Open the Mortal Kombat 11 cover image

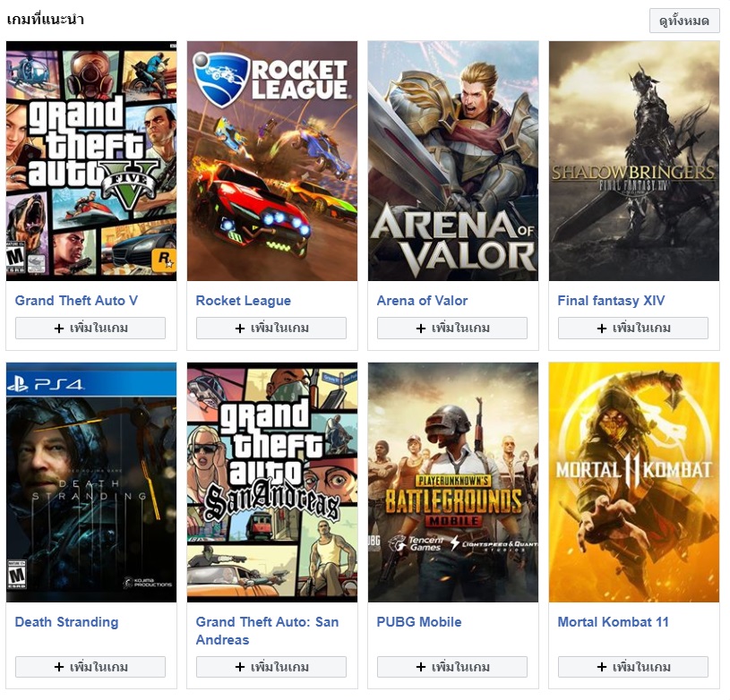coord(634,482)
